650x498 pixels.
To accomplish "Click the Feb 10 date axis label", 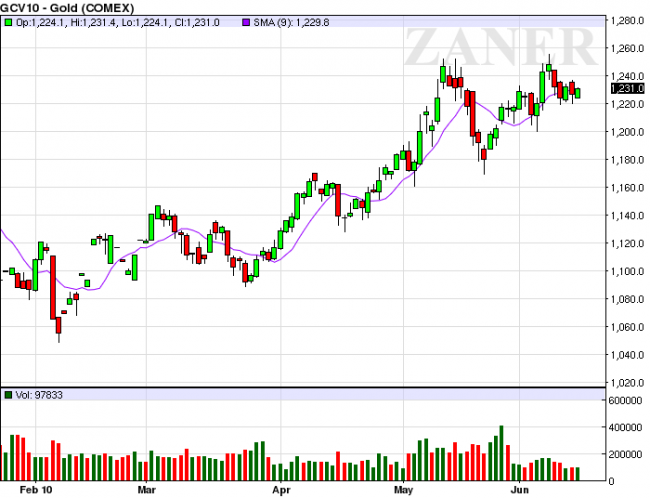I will pos(36,490).
